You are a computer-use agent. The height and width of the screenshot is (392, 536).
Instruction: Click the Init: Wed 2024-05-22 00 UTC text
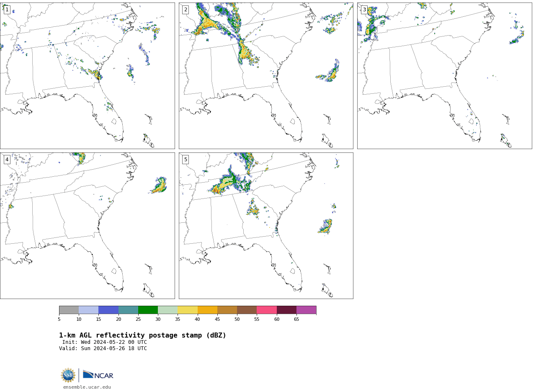pos(105,342)
